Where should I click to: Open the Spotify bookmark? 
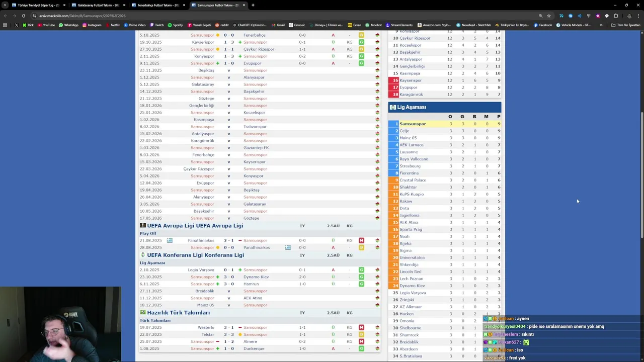tap(176, 25)
